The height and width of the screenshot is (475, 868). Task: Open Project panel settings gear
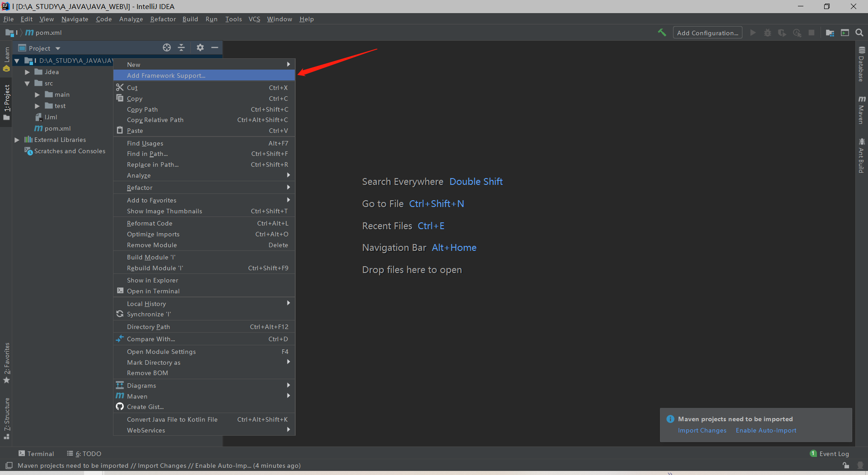click(200, 47)
